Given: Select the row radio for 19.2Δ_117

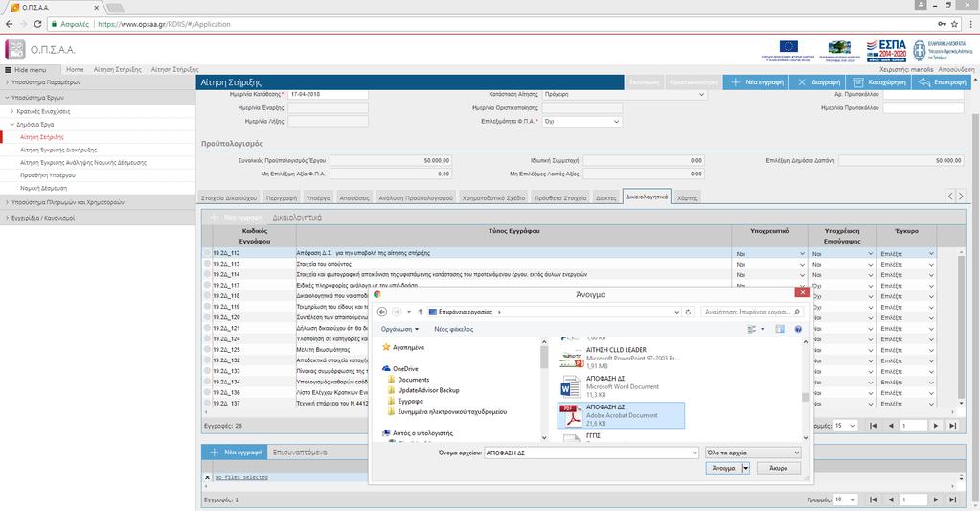Looking at the screenshot, I should (207, 285).
